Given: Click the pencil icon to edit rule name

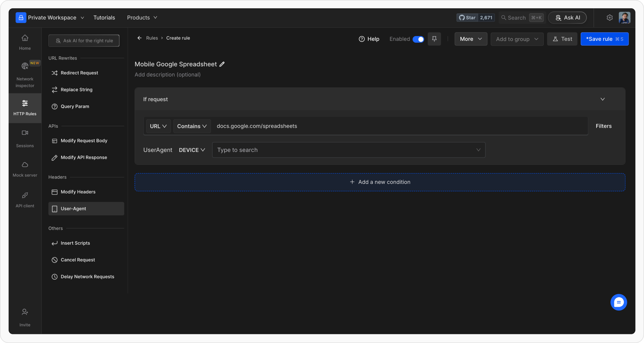Looking at the screenshot, I should coord(222,64).
